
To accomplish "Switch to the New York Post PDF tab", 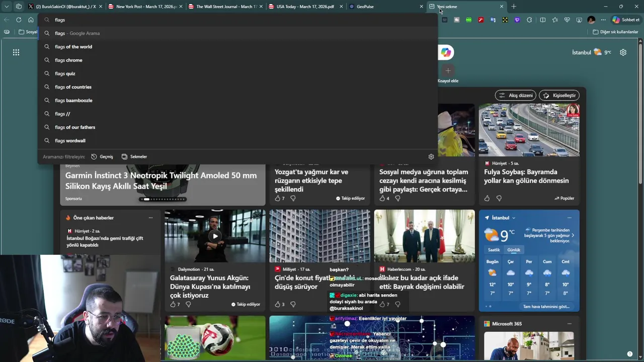I will tap(145, 7).
